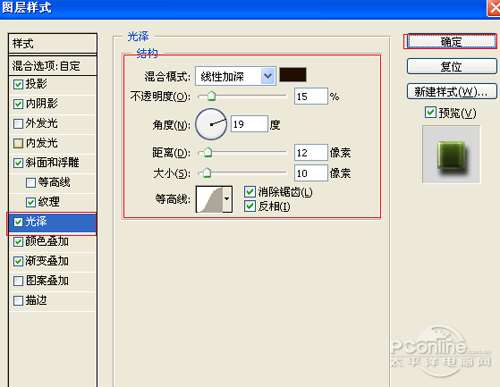The image size is (500, 387).
Task: Select 混合选项:自定 blending options row
Action: [53, 66]
